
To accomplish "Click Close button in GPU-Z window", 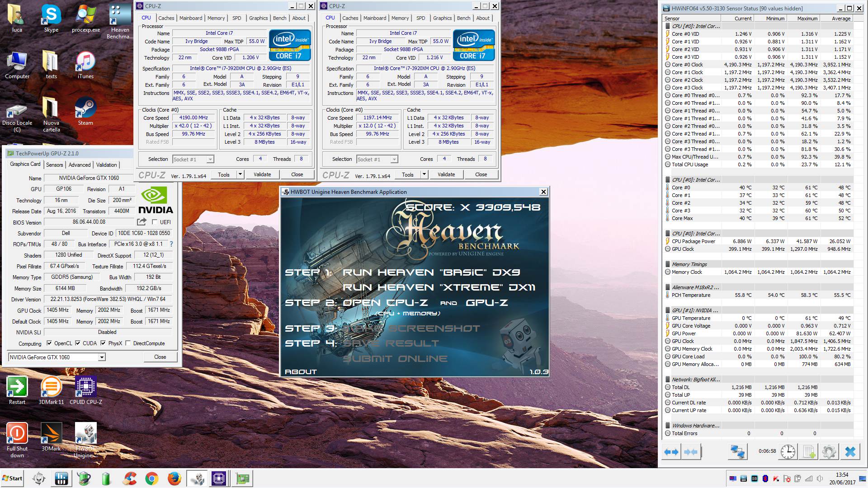I will [x=160, y=357].
